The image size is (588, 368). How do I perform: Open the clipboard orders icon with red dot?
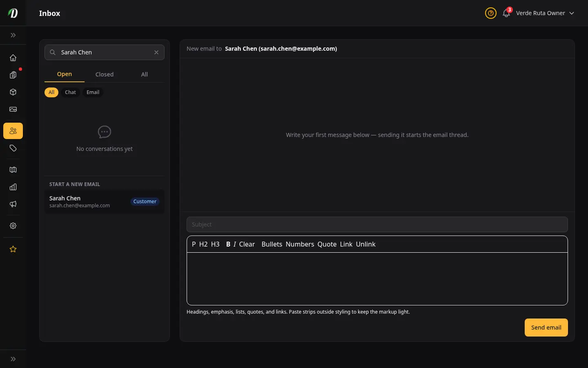pyautogui.click(x=13, y=75)
